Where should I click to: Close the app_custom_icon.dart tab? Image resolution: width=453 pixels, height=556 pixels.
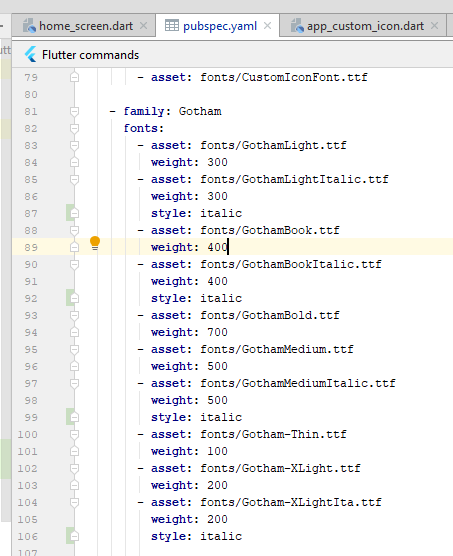[434, 26]
